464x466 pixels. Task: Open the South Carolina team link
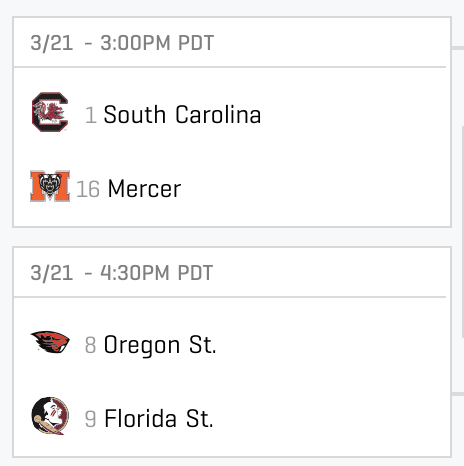pos(182,115)
